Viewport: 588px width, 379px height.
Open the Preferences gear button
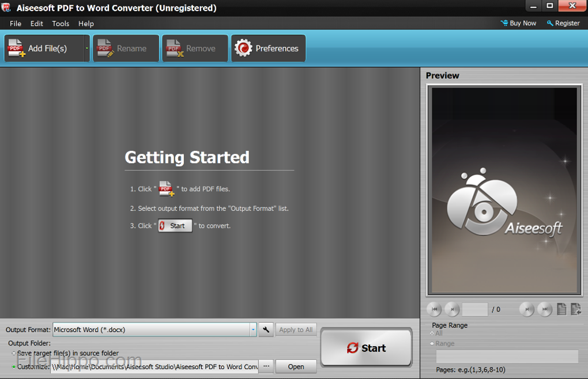point(268,48)
